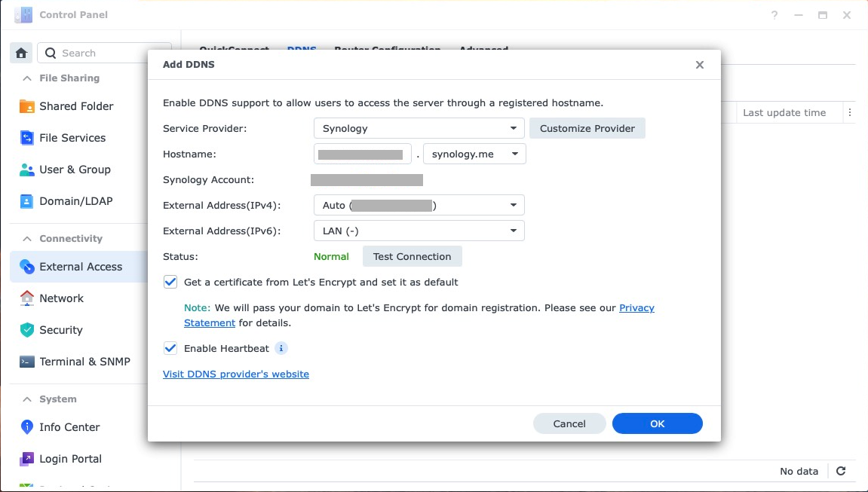
Task: Collapse the Connectivity section
Action: tap(27, 239)
